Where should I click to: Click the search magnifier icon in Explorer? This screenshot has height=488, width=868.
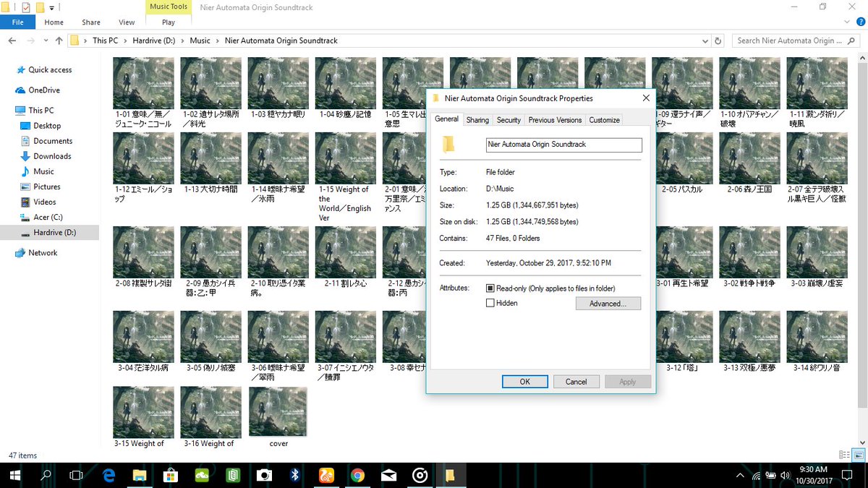(853, 41)
